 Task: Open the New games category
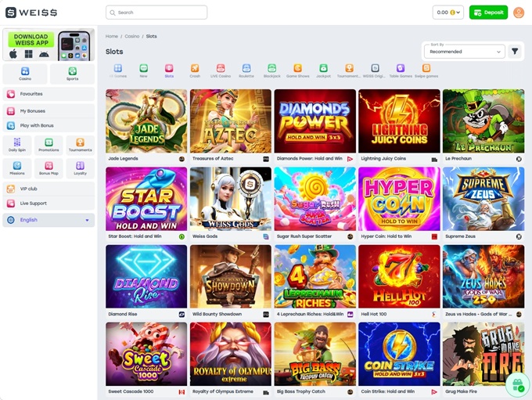point(143,70)
